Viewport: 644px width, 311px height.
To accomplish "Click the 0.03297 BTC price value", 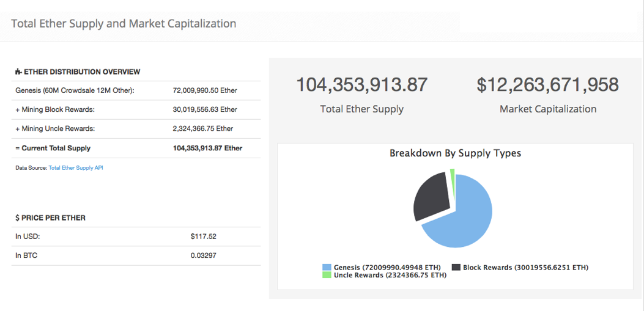I will pos(204,255).
